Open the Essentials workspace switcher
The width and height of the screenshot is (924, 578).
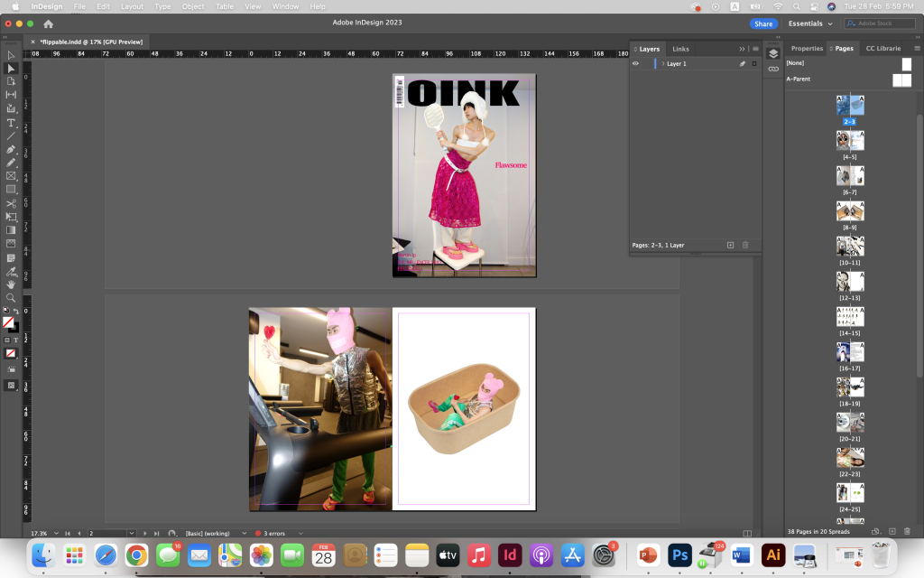(x=810, y=23)
